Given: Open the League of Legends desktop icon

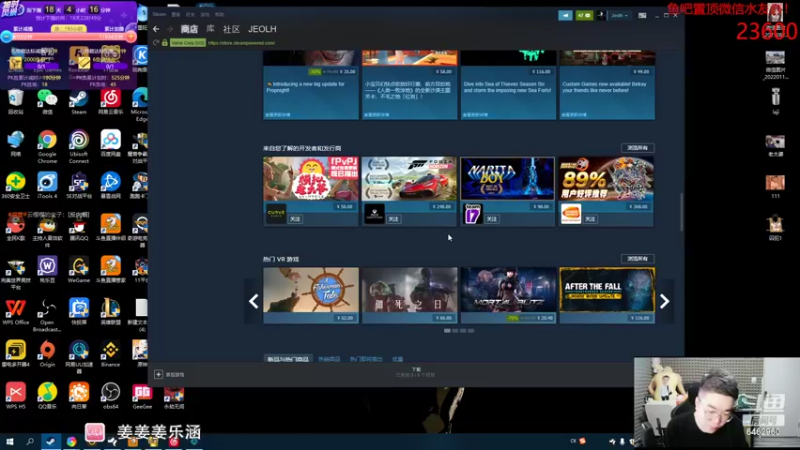Looking at the screenshot, I should 110,312.
